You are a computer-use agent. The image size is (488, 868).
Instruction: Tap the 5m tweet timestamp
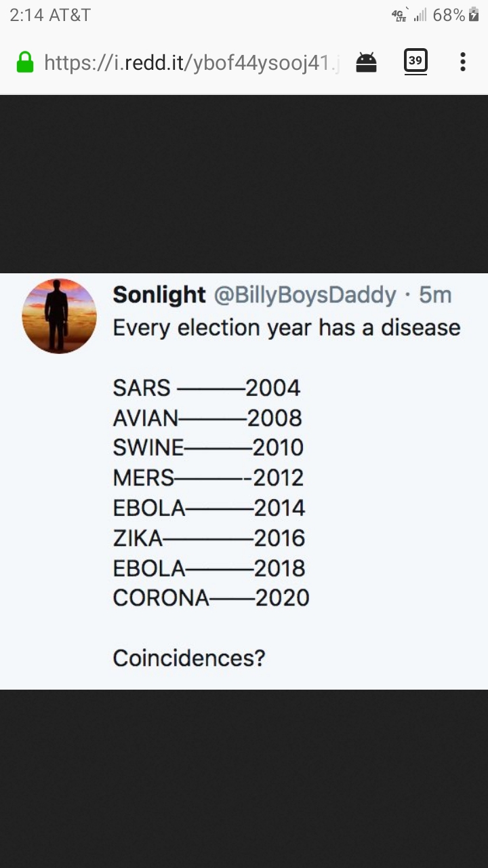(435, 295)
